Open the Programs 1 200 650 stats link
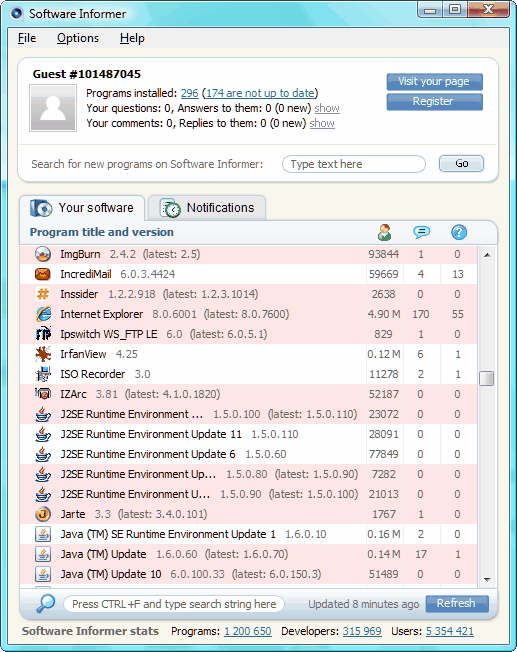Screen dimensions: 517x652 [247, 631]
